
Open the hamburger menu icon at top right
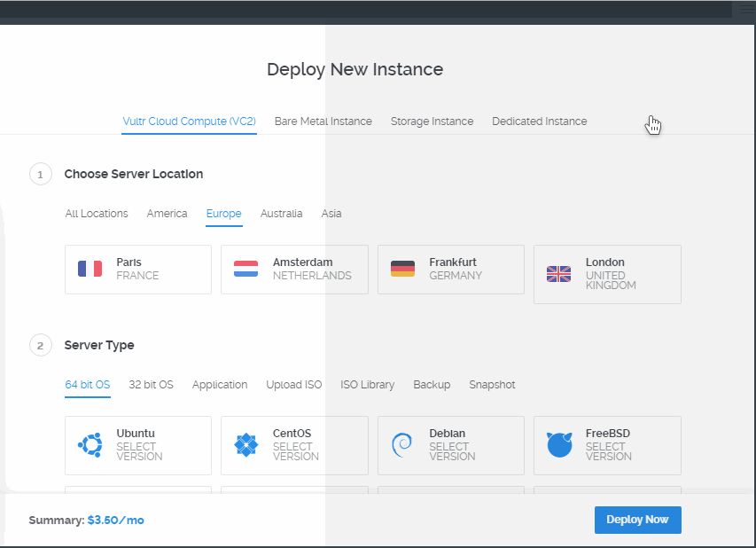[x=745, y=9]
